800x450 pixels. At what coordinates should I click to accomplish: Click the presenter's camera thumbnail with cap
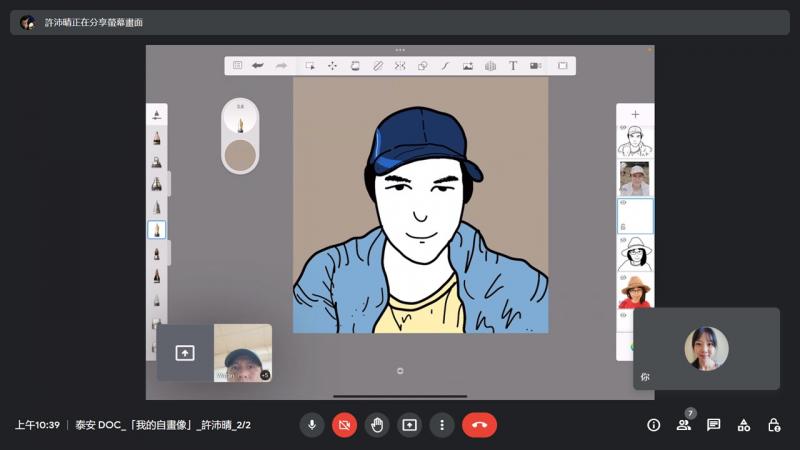click(x=243, y=353)
